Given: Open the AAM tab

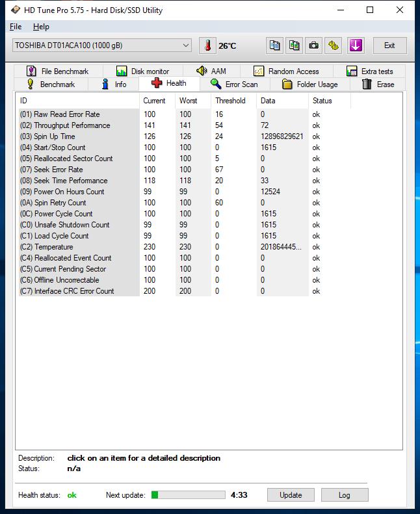Looking at the screenshot, I should pyautogui.click(x=211, y=71).
